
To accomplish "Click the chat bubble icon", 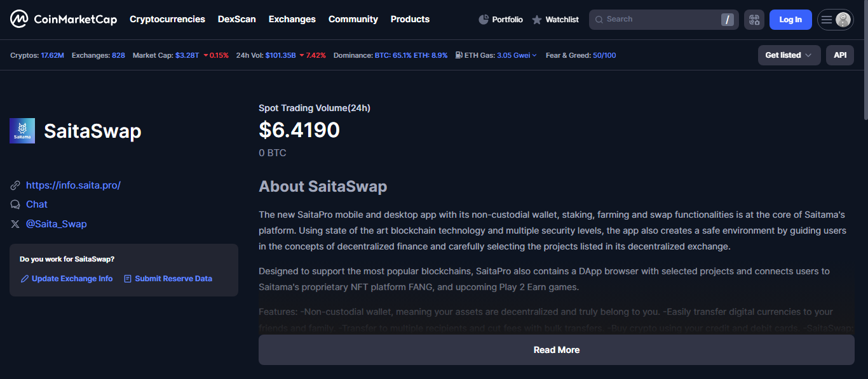I will point(15,204).
